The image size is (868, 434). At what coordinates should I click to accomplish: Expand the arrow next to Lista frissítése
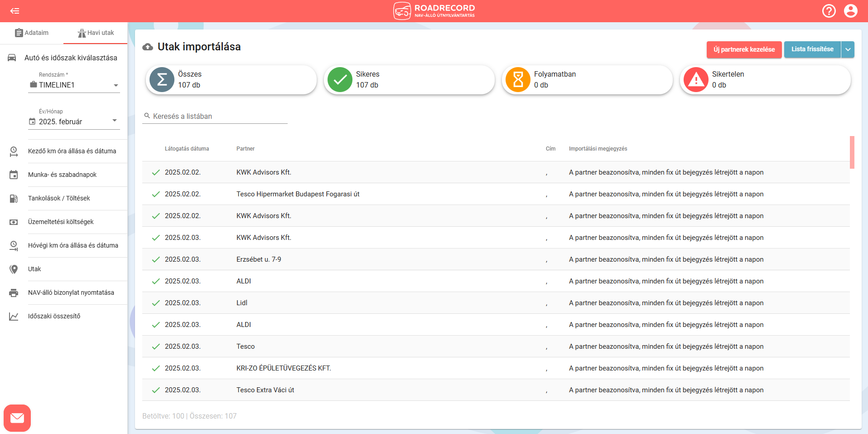[848, 49]
